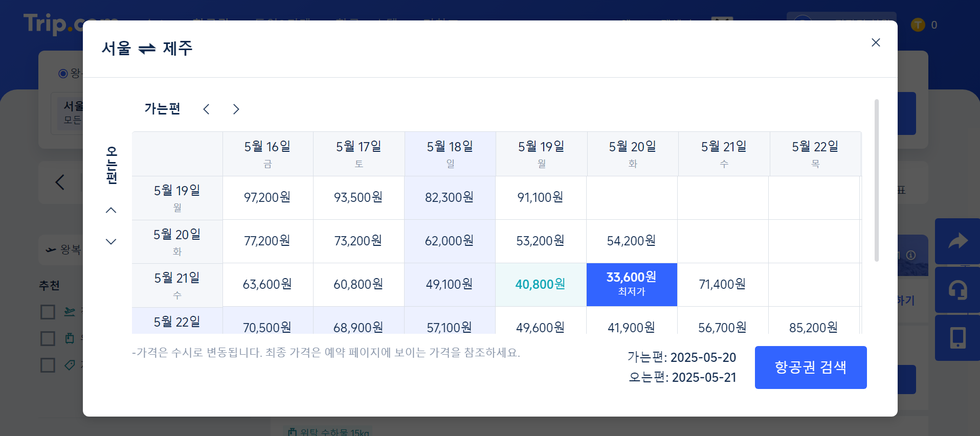Move 오는편 return dates up
The width and height of the screenshot is (980, 436).
(x=111, y=210)
